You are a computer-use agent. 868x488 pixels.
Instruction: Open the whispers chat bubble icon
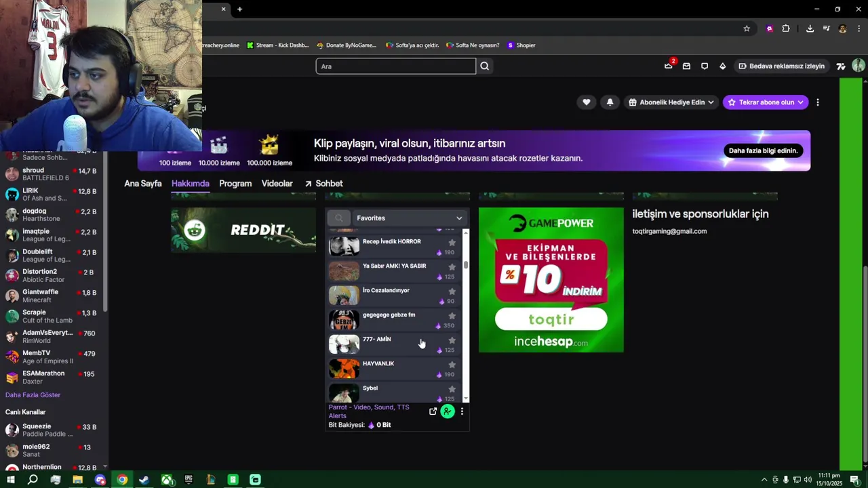(705, 66)
